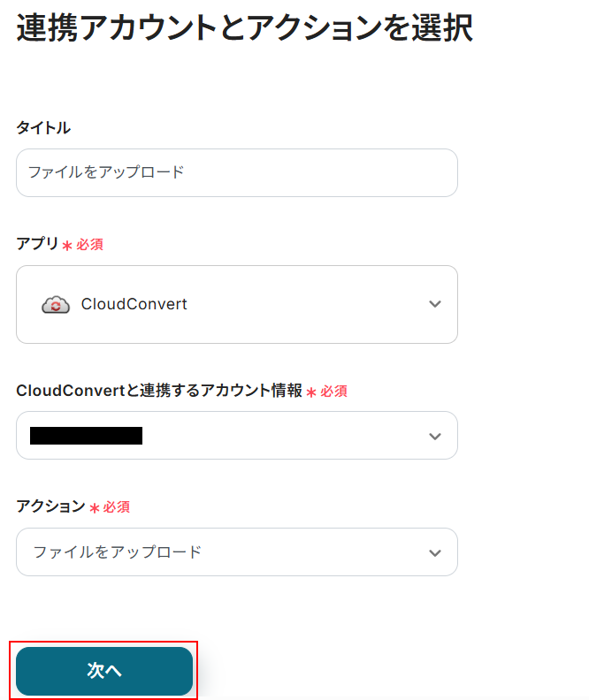Select the CloudConvert app name text
This screenshot has width=589, height=700.
[134, 304]
